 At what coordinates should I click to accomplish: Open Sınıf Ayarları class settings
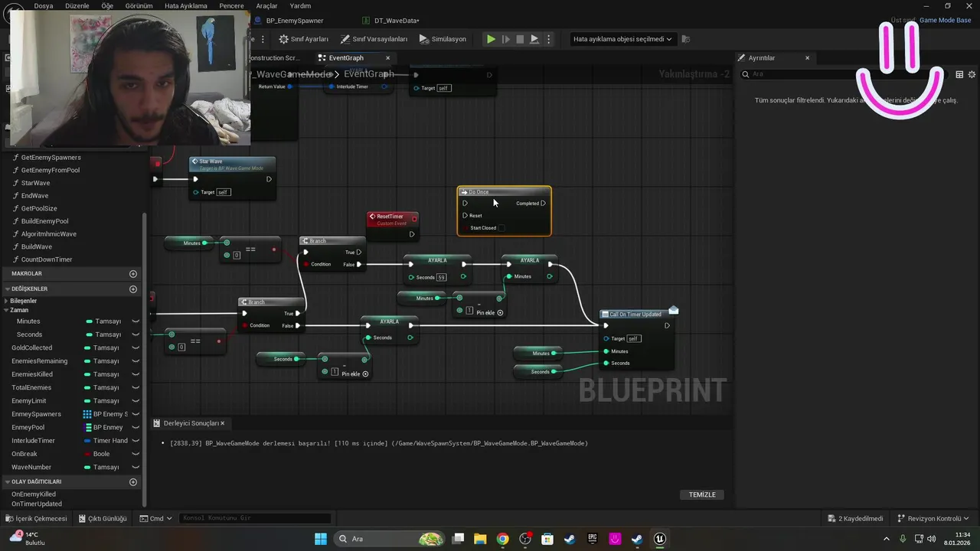tap(304, 39)
